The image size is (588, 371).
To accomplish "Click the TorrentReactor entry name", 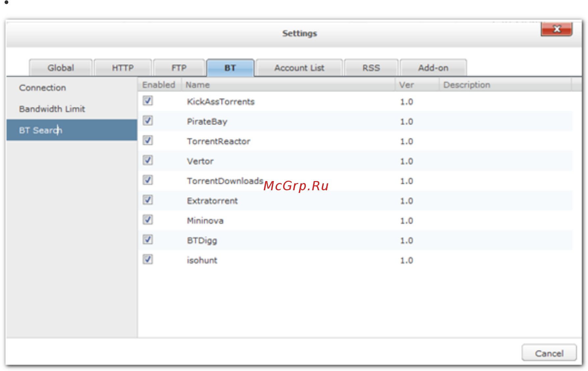I will click(x=219, y=141).
